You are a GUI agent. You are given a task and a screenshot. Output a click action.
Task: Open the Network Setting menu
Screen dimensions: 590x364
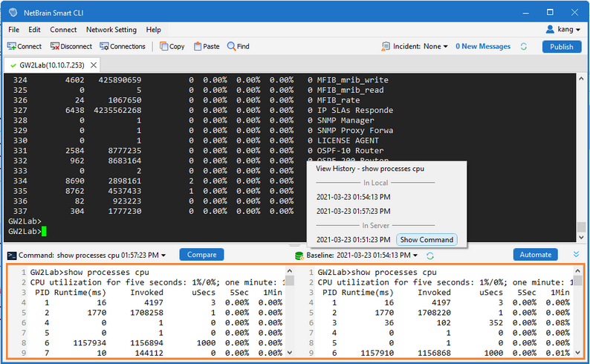click(x=111, y=30)
